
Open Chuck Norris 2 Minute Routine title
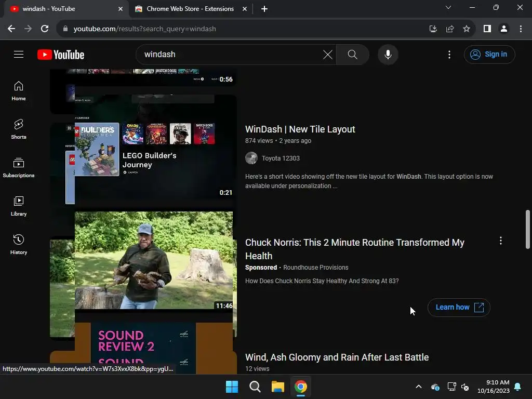pyautogui.click(x=354, y=249)
